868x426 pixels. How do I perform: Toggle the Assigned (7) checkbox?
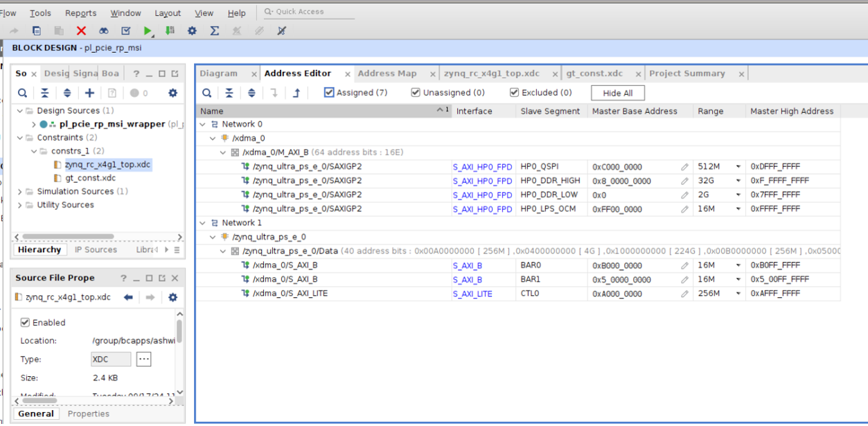click(x=329, y=92)
